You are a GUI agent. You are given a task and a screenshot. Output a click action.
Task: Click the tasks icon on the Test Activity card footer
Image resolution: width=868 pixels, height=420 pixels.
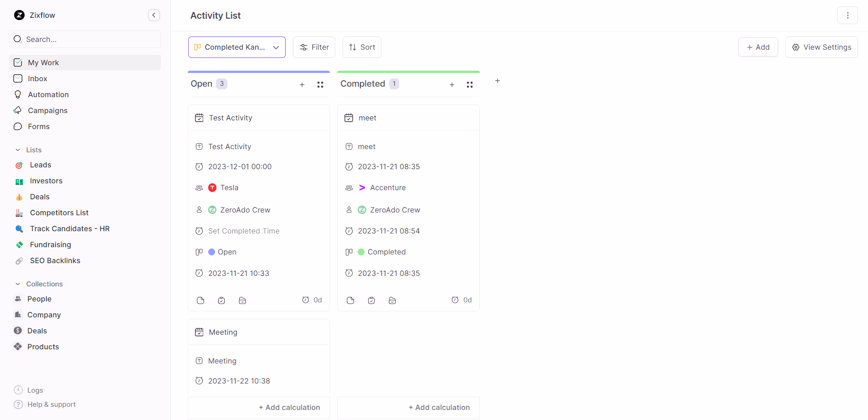221,300
